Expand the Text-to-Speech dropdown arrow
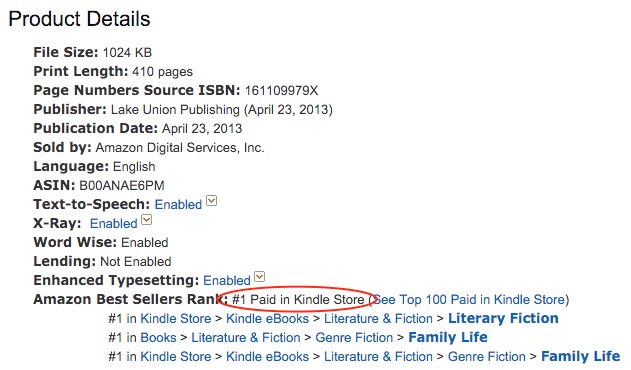 [212, 201]
